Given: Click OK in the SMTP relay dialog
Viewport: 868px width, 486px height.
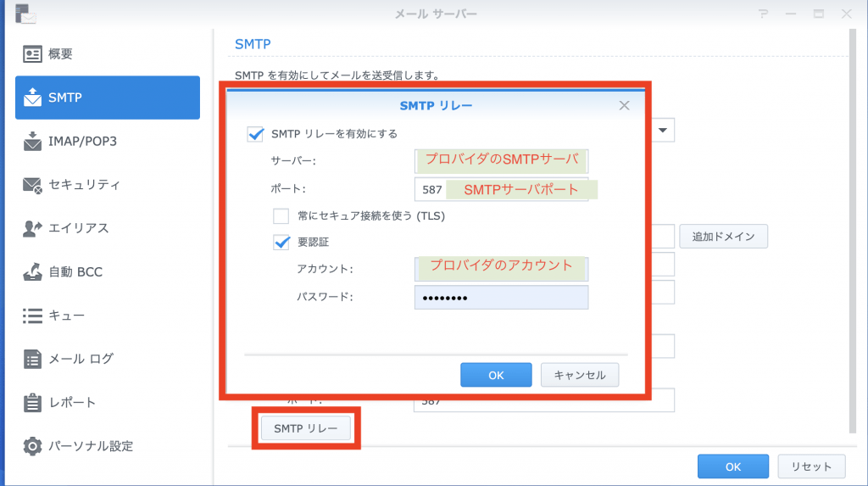Looking at the screenshot, I should (x=496, y=375).
